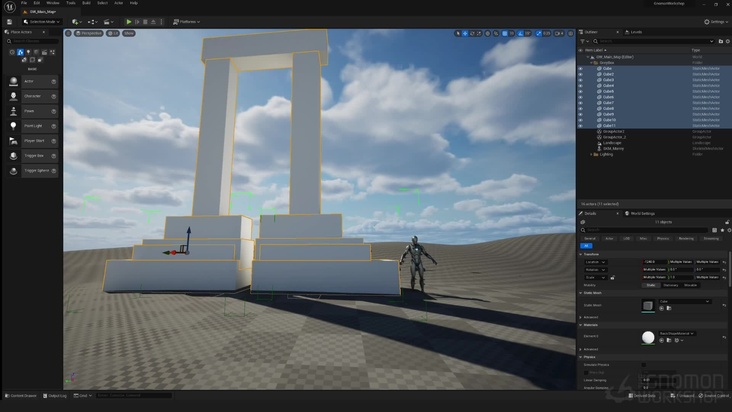Open the Actor menu

point(119,3)
